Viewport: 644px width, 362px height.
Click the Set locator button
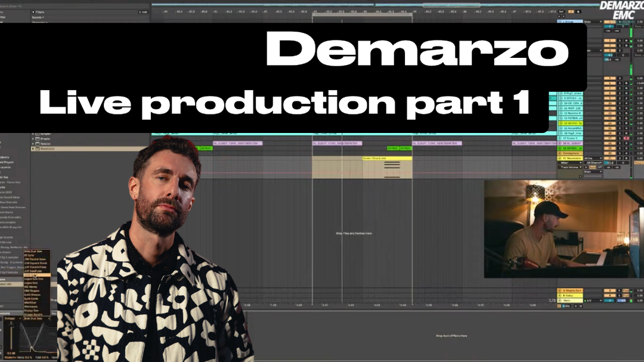561,11
